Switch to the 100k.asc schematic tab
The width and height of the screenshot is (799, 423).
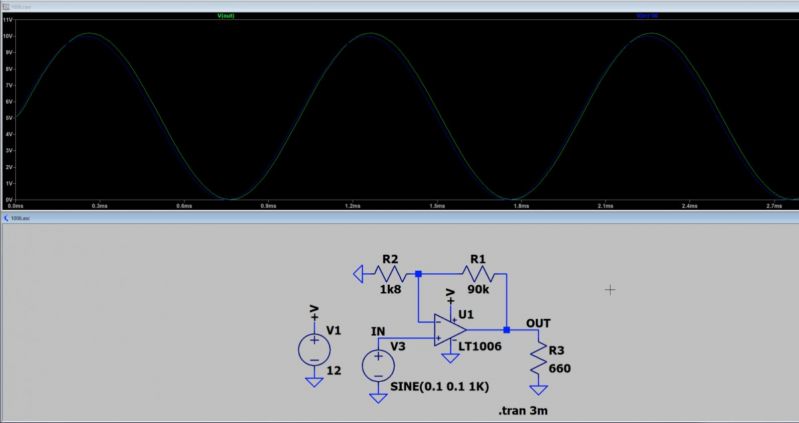point(20,216)
